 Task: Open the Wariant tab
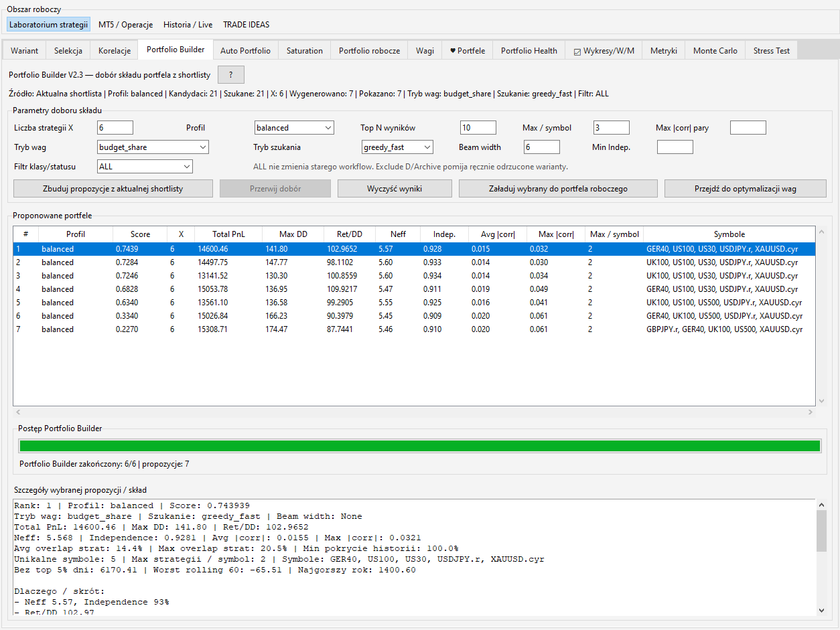(25, 50)
